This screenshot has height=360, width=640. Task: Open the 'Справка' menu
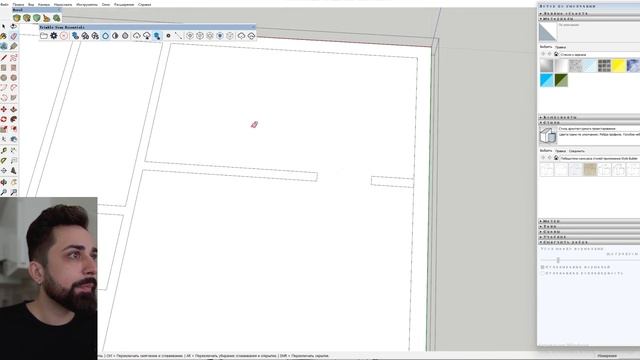coord(144,4)
